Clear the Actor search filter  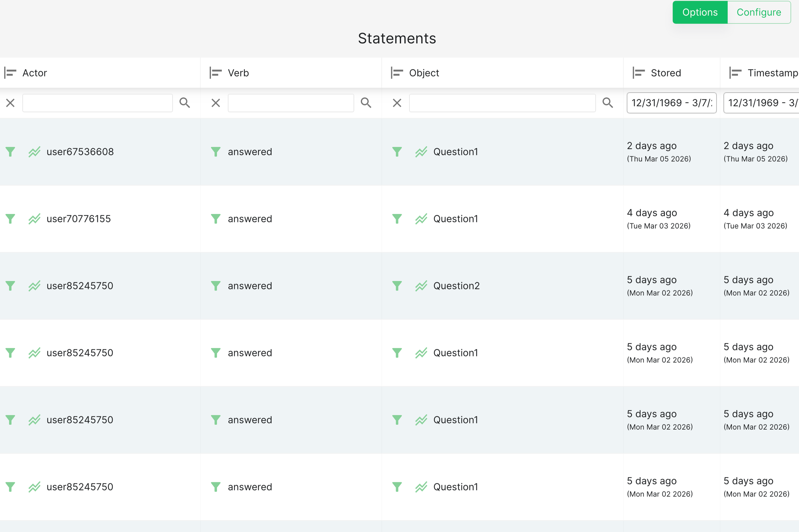11,103
